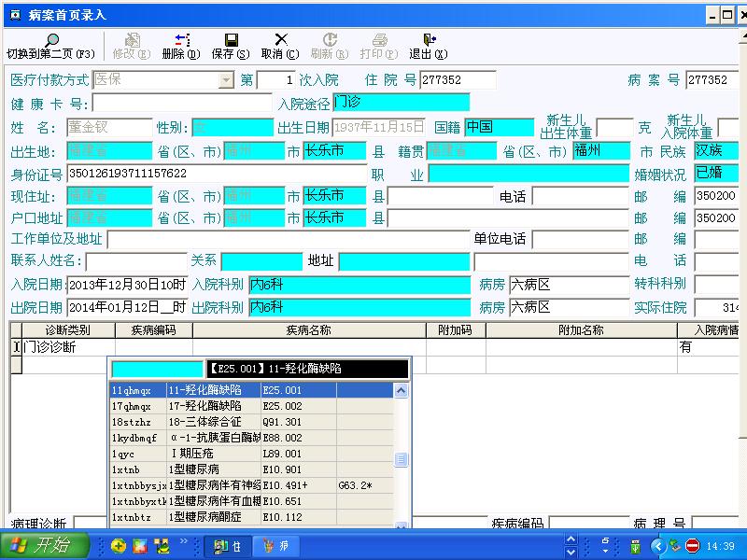747x560 pixels.
Task: Click the 诊断类别 column header
Action: [x=68, y=330]
